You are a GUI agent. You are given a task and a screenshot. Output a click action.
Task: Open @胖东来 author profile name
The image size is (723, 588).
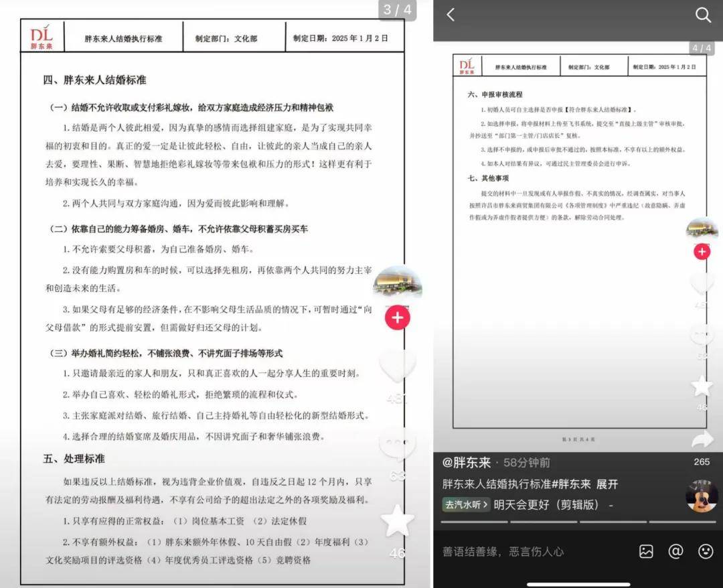coord(467,463)
